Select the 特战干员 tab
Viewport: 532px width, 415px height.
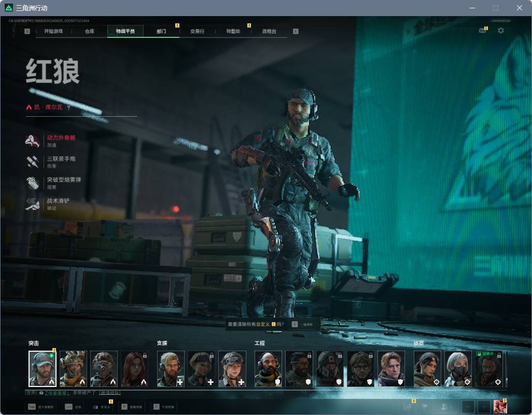(x=125, y=31)
